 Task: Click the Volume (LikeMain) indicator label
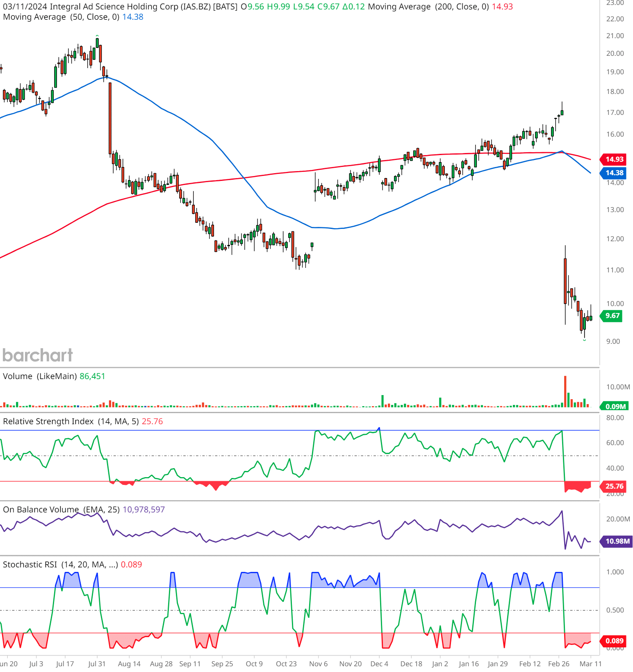point(40,376)
